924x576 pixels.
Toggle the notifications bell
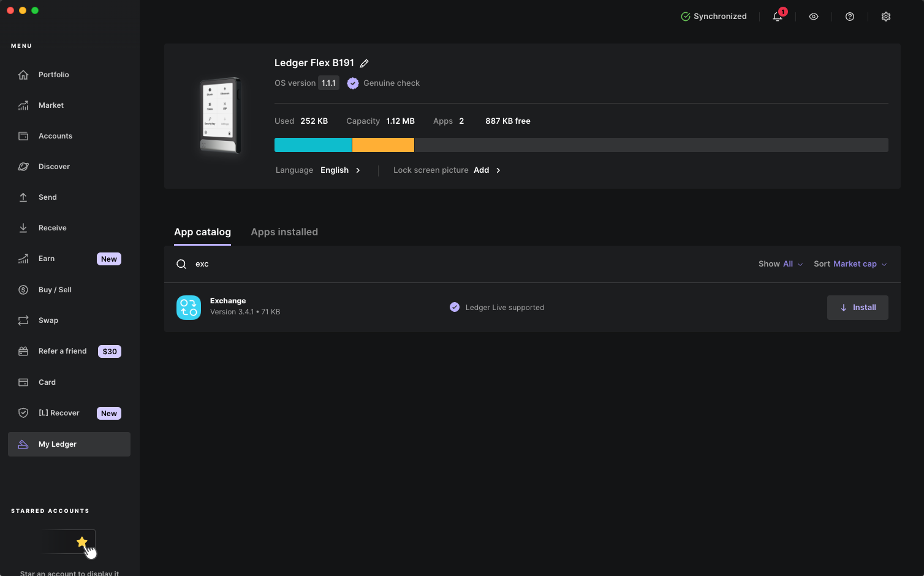point(777,17)
